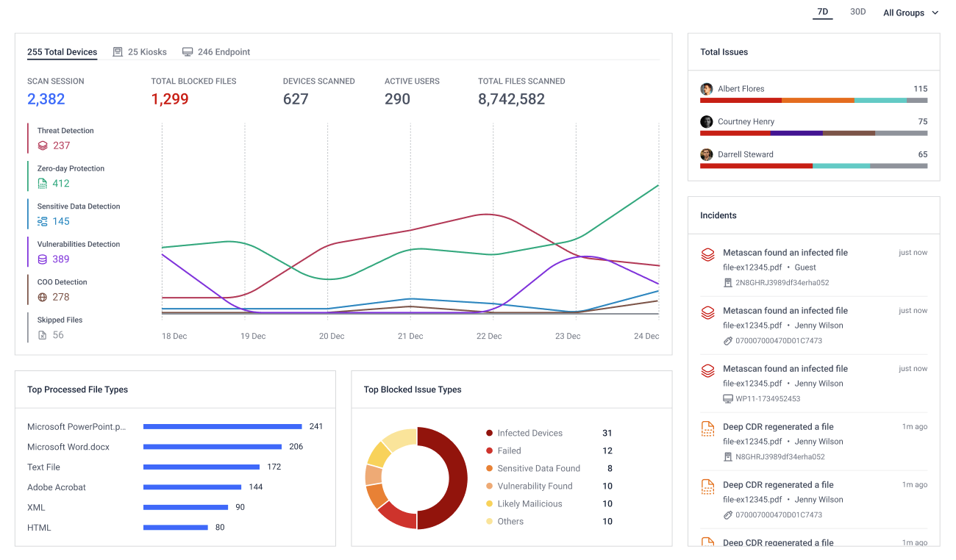Click Total Blocked Files value 1,299
This screenshot has width=956, height=560.
170,99
